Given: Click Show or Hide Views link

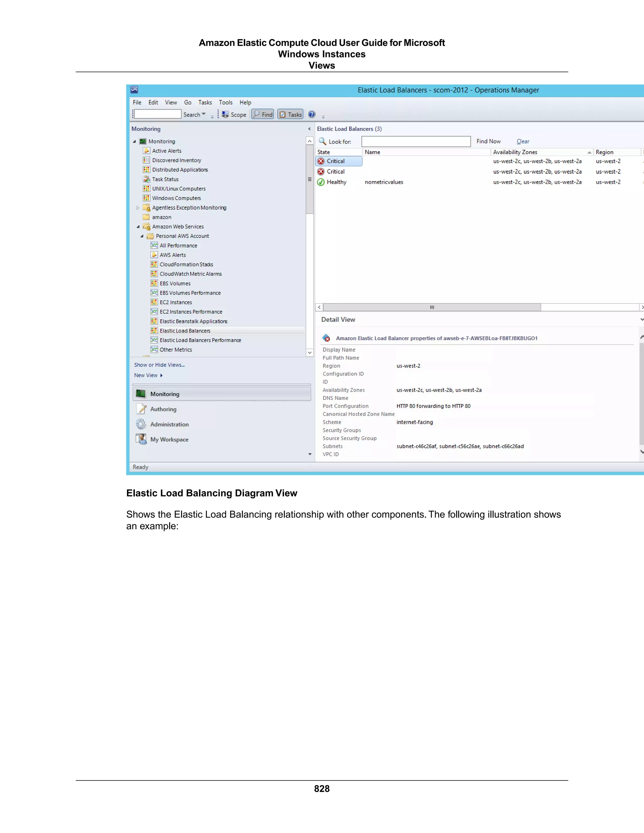Looking at the screenshot, I should 159,365.
